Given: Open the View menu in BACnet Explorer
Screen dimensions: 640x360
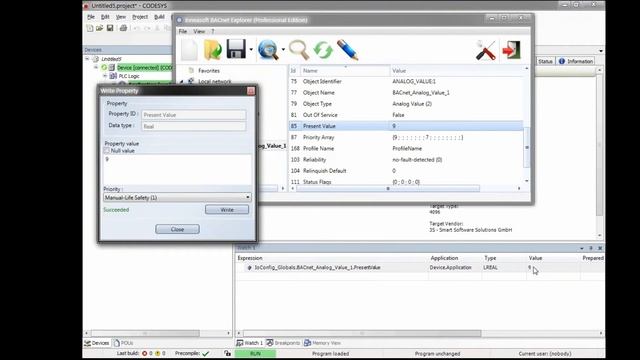Looking at the screenshot, I should coord(199,31).
